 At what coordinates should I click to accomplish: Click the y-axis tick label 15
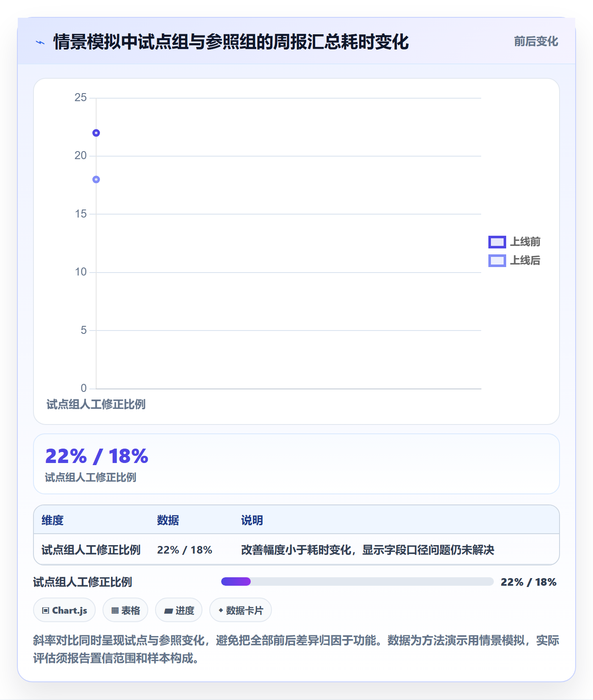click(80, 214)
